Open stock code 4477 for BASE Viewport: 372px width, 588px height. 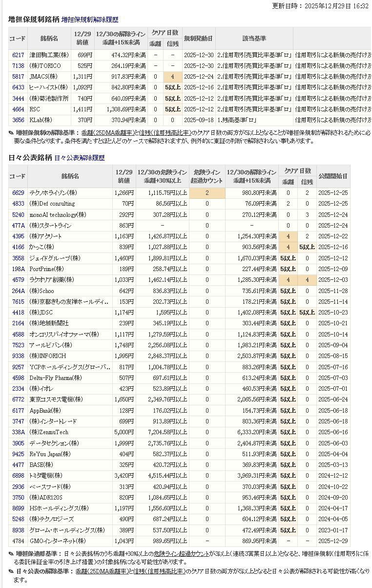[18, 465]
